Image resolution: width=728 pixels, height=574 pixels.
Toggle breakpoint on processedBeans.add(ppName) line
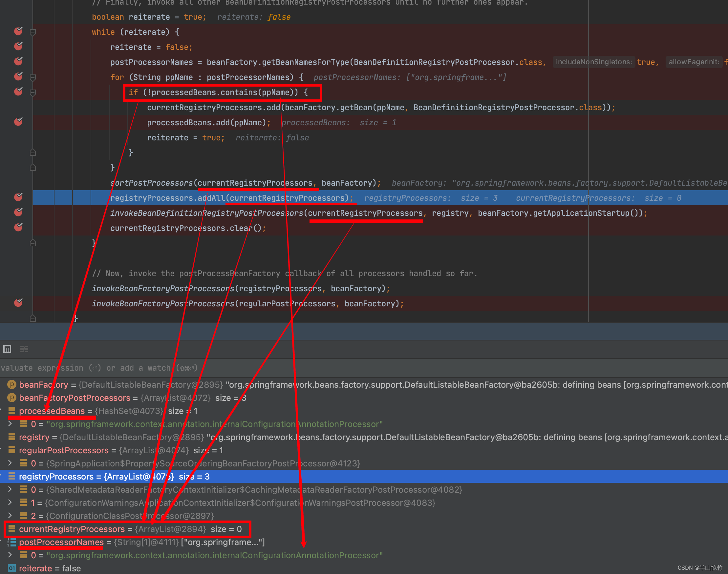click(x=18, y=122)
